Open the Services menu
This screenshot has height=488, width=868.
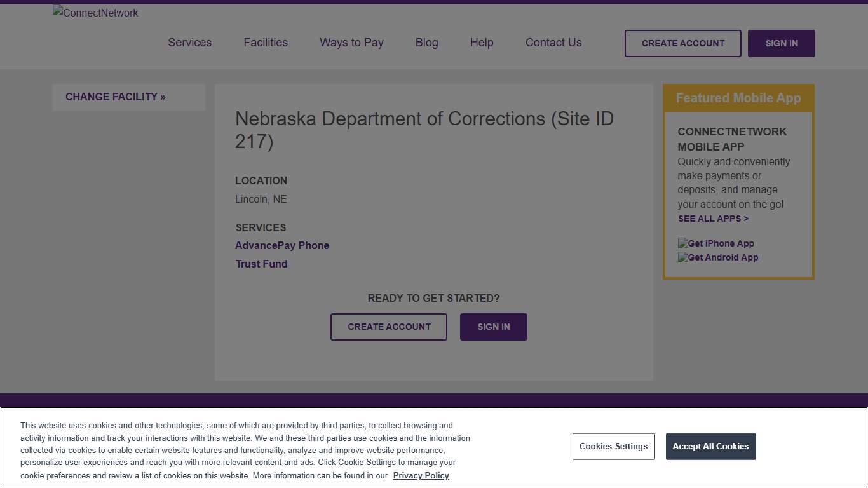coord(189,43)
